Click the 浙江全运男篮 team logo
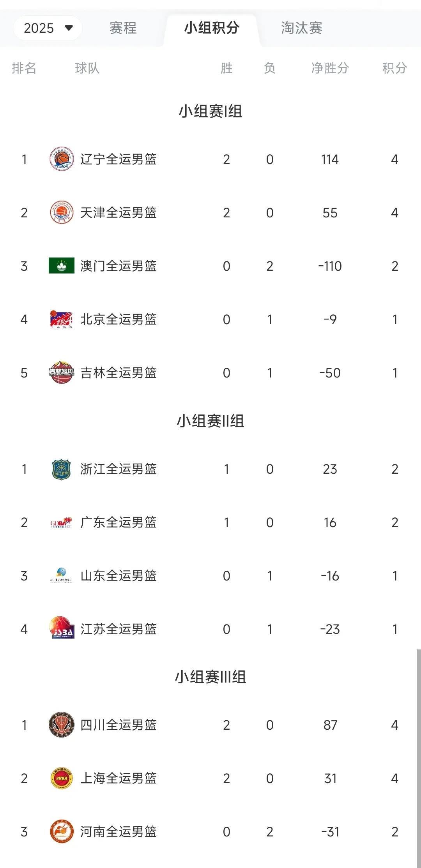 (x=62, y=469)
